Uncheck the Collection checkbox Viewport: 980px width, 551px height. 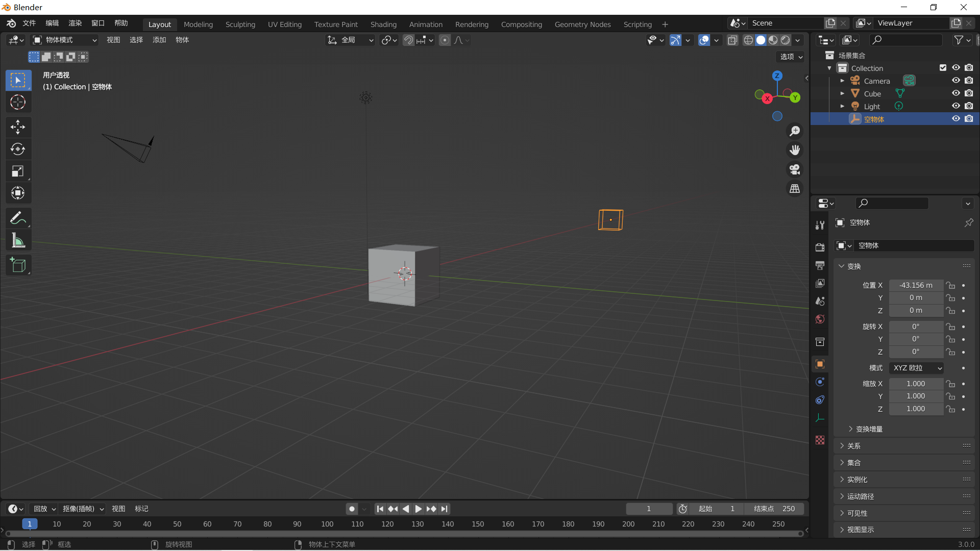942,67
